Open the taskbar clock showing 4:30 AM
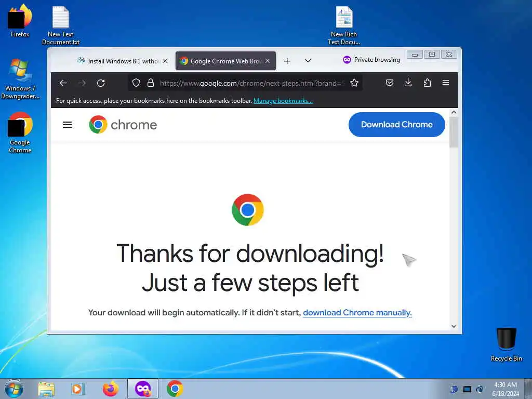532x399 pixels. point(505,389)
